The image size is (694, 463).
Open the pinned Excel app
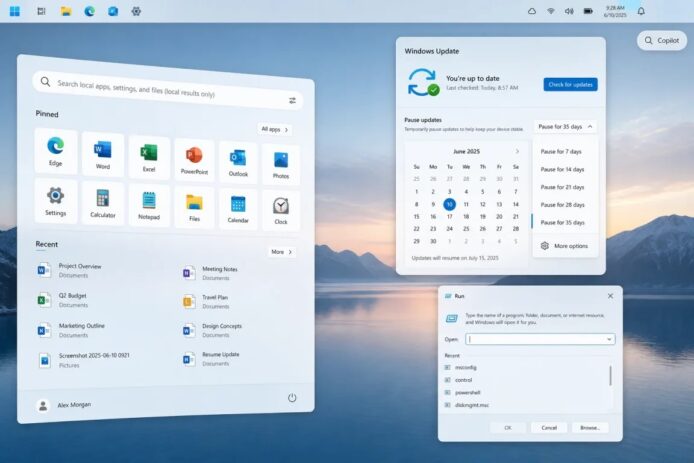point(149,157)
